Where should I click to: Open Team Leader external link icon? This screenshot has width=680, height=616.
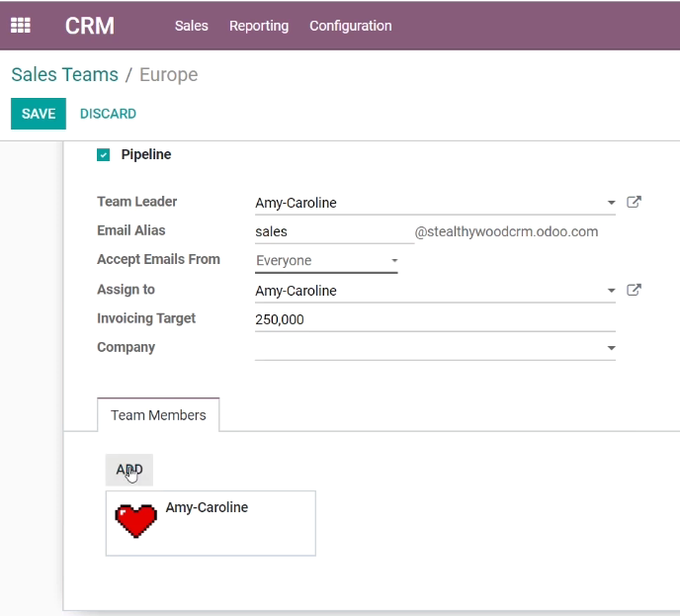click(634, 202)
